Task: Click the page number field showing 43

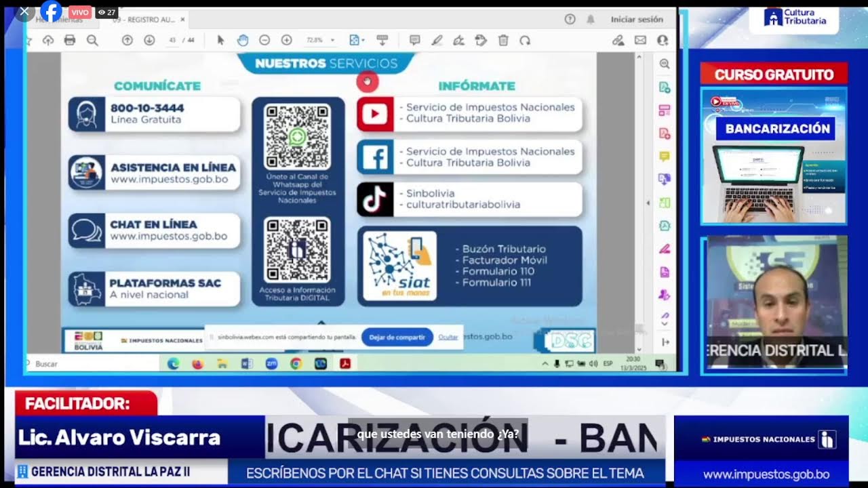Action: click(x=172, y=41)
